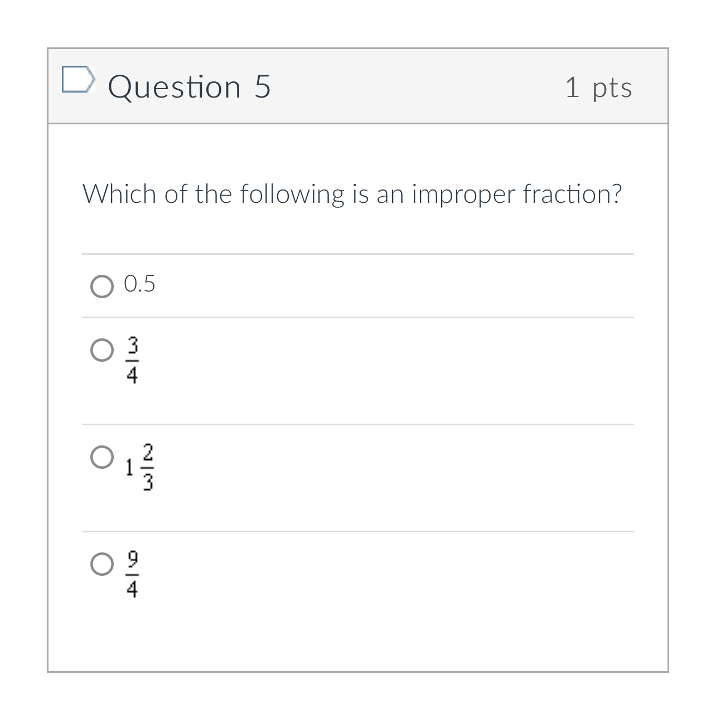Click the 0.5 answer text label
Viewport: 716px width, 728px height.
pos(139,284)
